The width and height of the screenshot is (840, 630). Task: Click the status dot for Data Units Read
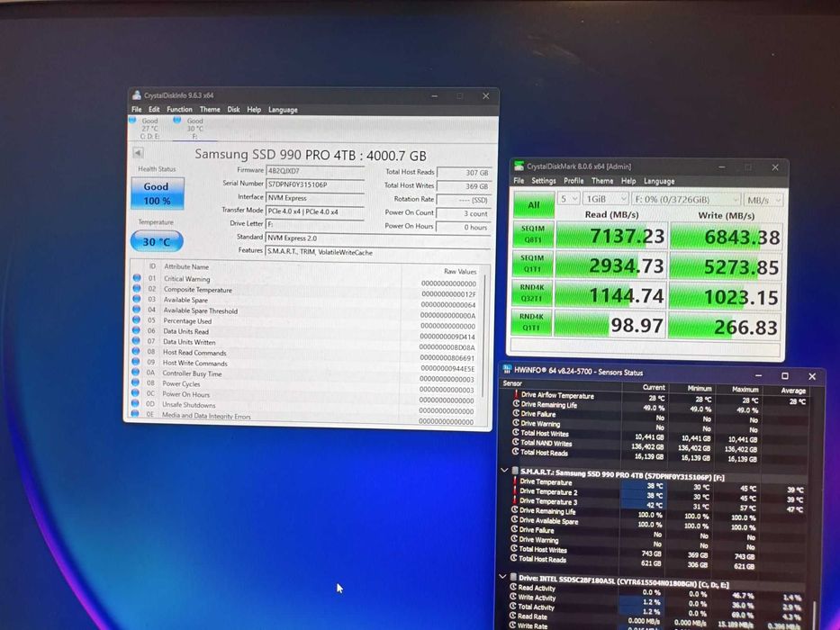(x=136, y=330)
